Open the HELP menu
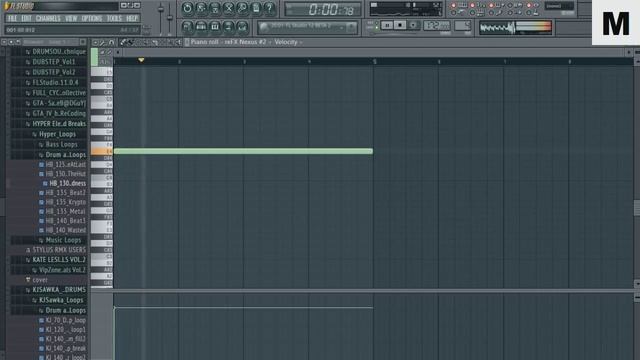Screen dimensions: 640x360 132,18
